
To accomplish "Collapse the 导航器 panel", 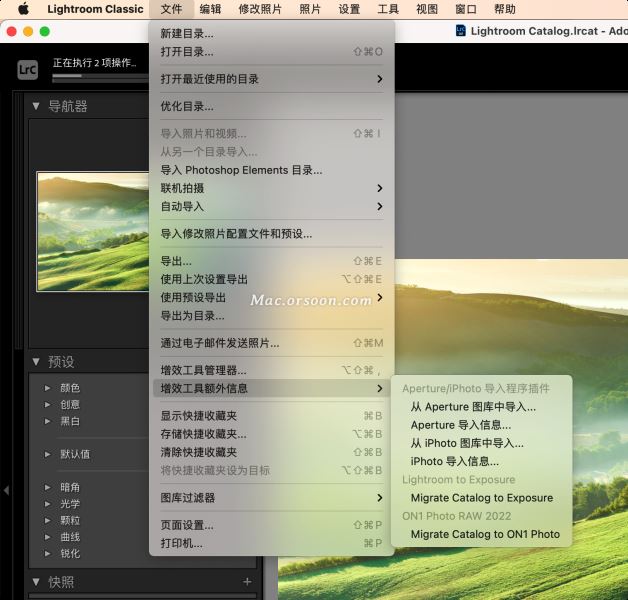I will click(x=36, y=106).
